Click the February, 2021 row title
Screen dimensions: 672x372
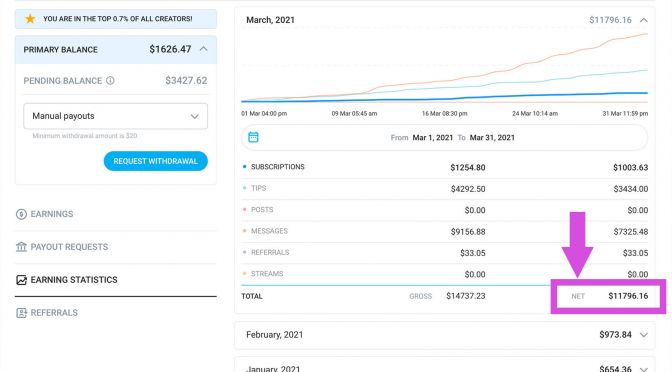[274, 335]
